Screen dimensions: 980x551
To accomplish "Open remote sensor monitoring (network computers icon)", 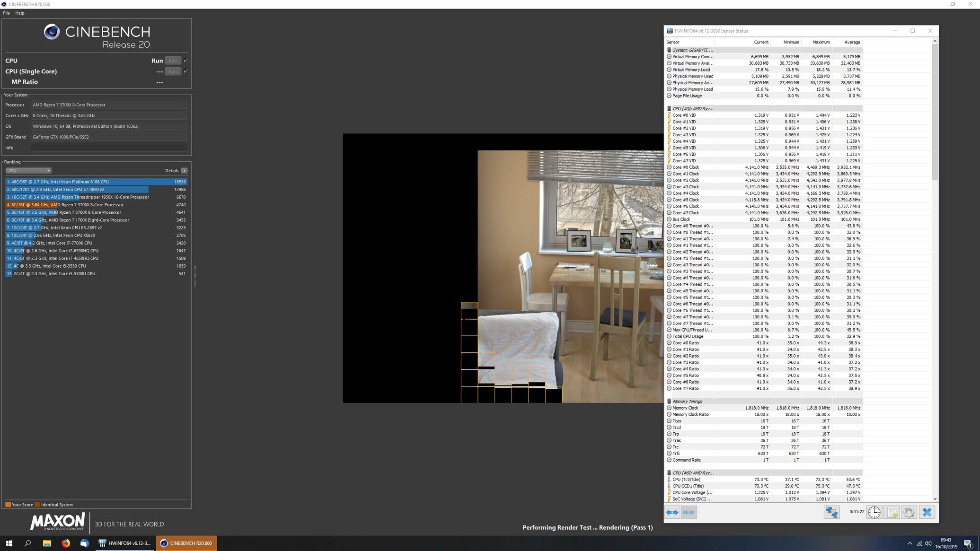I will click(831, 512).
